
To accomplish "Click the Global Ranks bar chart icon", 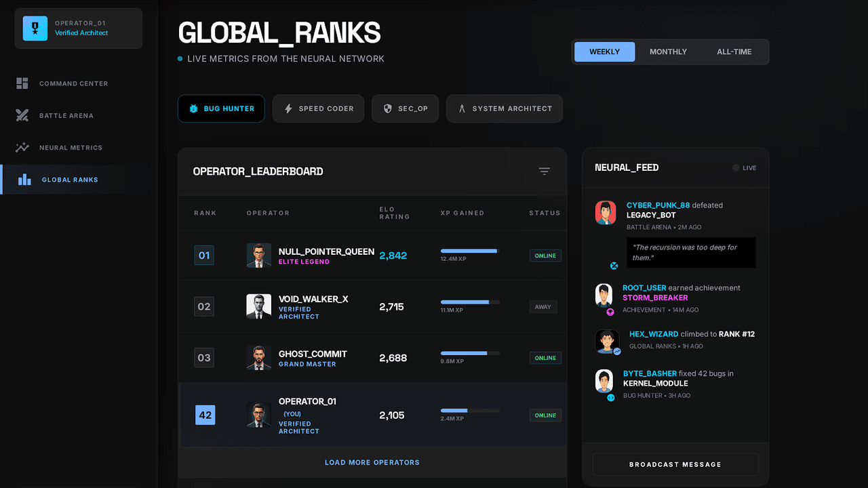I will point(24,180).
